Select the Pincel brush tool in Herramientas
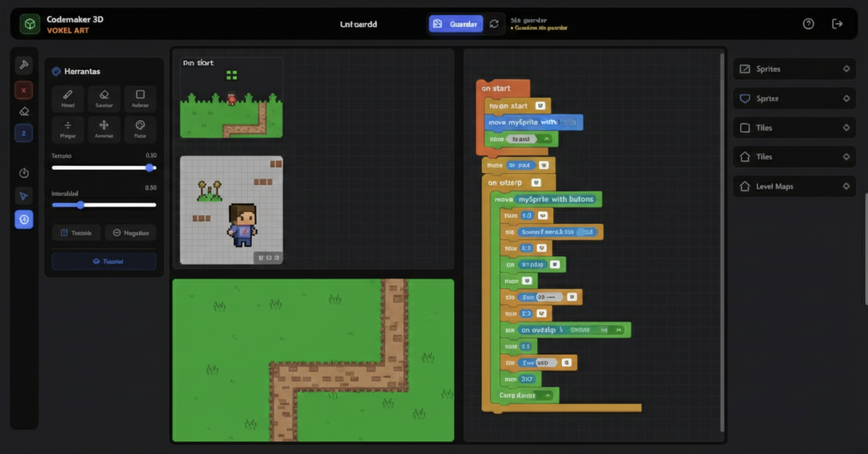 [x=67, y=98]
